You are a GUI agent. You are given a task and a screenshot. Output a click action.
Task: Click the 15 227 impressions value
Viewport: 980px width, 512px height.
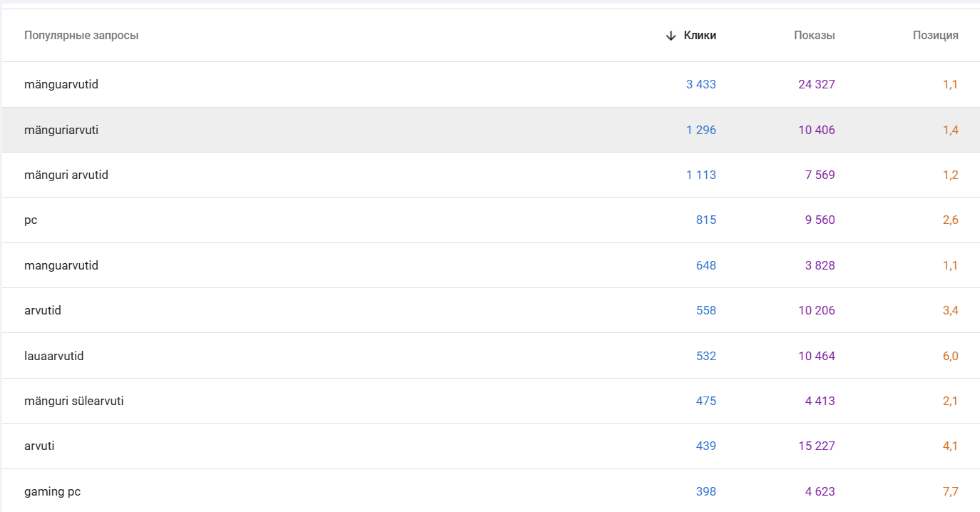(x=816, y=446)
